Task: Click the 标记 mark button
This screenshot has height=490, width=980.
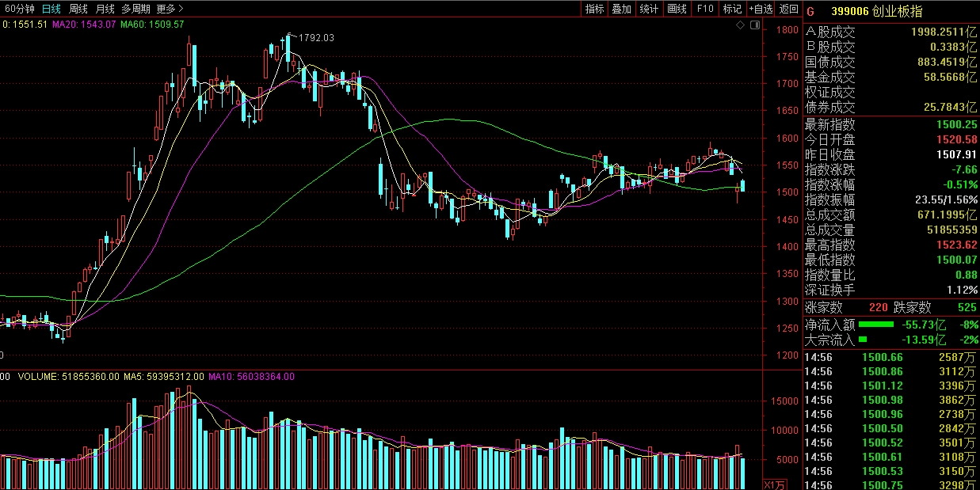Action: (x=732, y=9)
